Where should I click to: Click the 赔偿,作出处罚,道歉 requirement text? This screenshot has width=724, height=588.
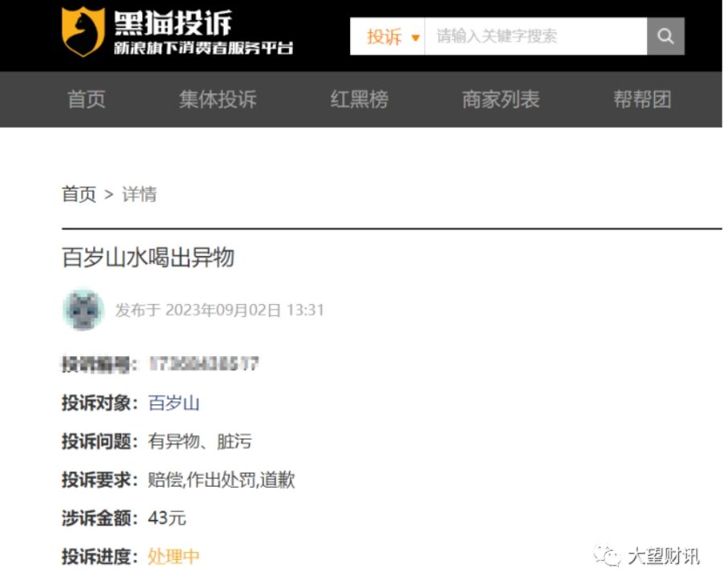222,480
